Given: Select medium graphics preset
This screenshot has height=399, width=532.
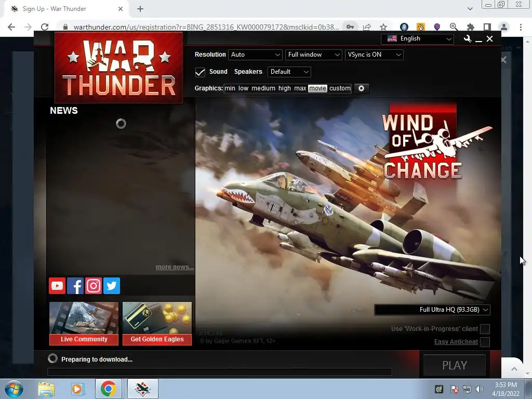Looking at the screenshot, I should point(263,88).
